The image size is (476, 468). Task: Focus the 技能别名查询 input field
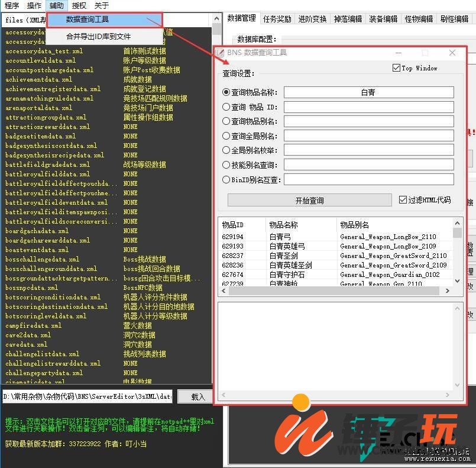tap(368, 164)
